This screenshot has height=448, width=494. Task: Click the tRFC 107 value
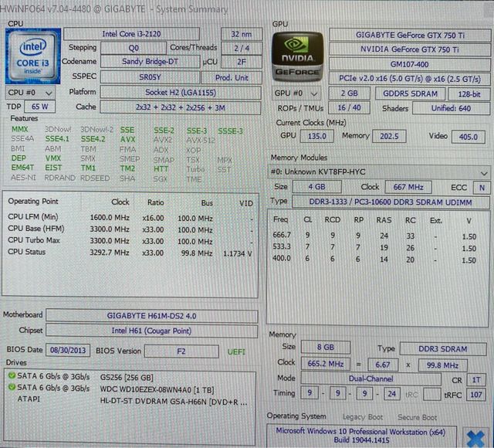pos(476,395)
